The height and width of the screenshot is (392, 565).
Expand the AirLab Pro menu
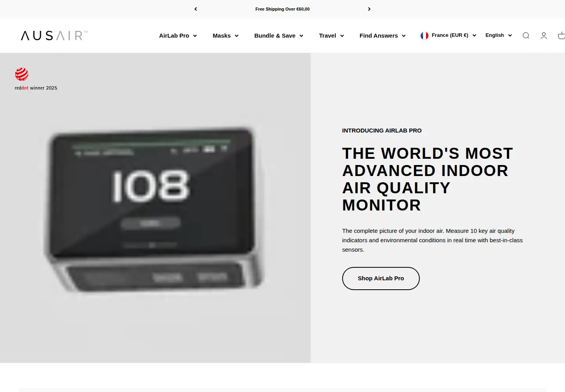pos(178,36)
